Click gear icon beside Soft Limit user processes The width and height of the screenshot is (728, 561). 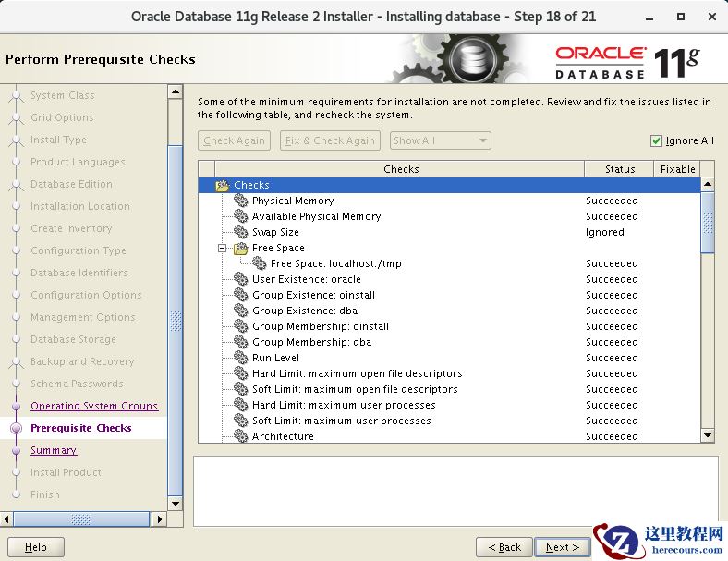tap(240, 421)
